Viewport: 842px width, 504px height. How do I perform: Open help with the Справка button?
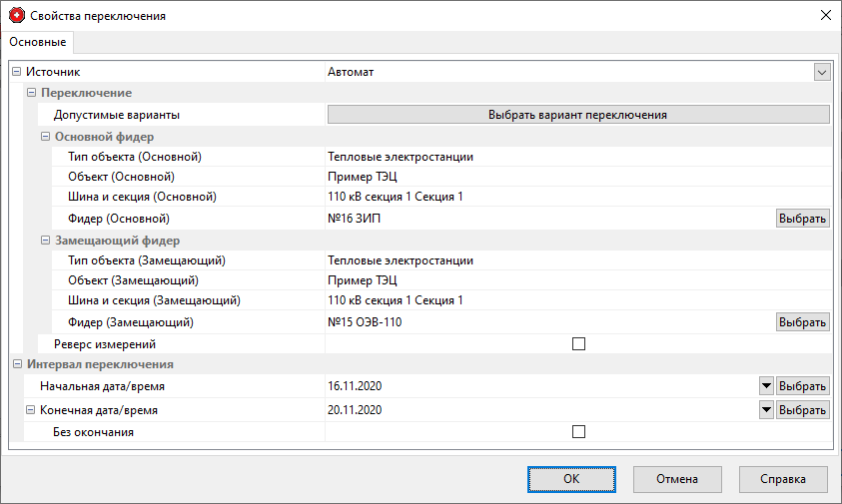(x=782, y=479)
